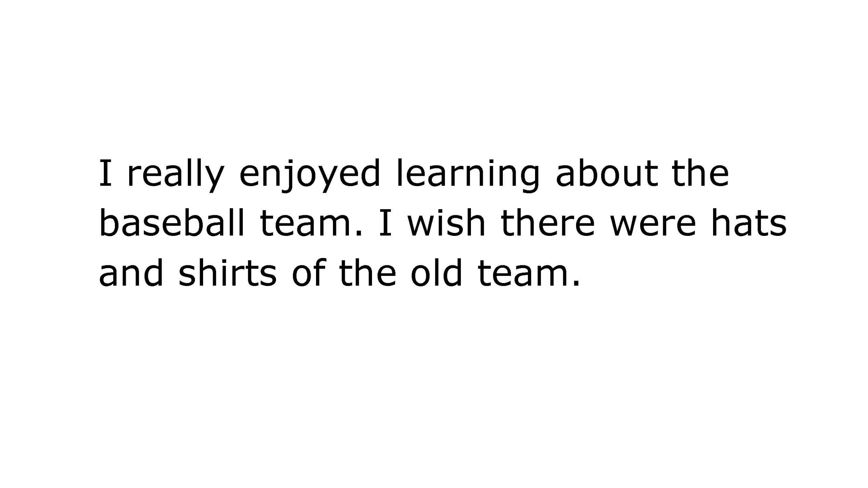
Task: Click "the" between "of" and "old"
Action: click(x=368, y=273)
